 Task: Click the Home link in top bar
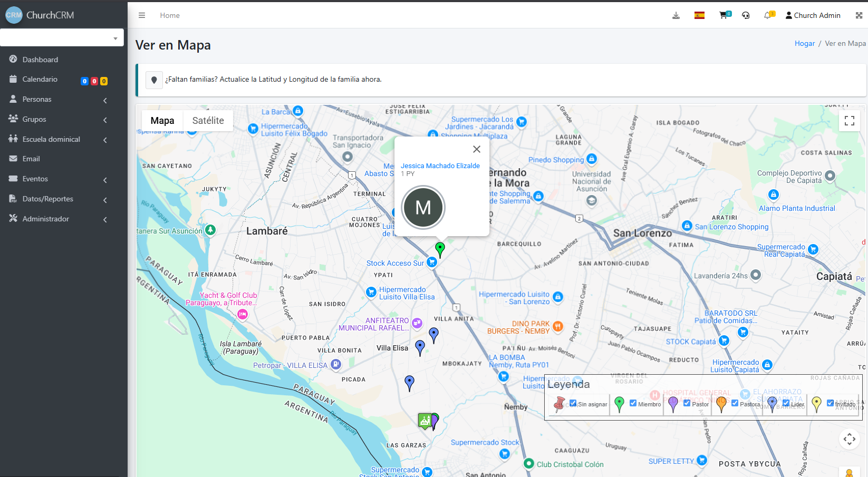point(170,15)
